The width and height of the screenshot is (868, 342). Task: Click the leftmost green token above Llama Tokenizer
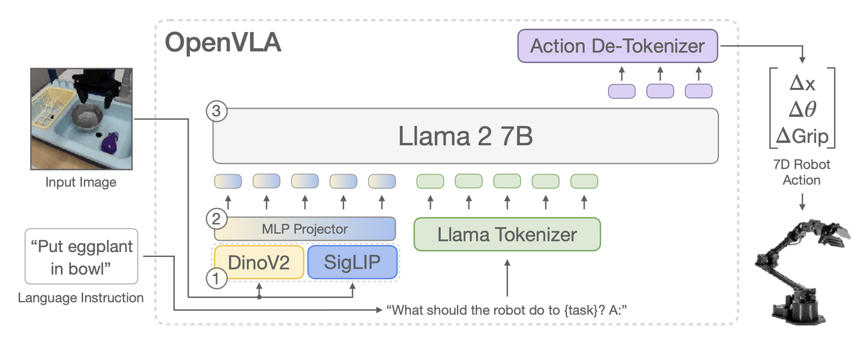pos(430,181)
